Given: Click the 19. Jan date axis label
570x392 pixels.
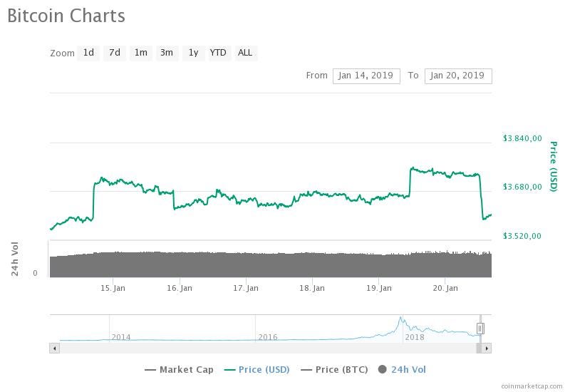Looking at the screenshot, I should coord(379,289).
